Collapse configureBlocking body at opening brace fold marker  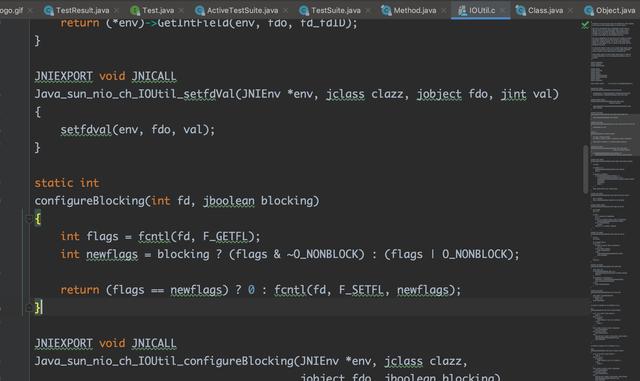click(x=29, y=219)
